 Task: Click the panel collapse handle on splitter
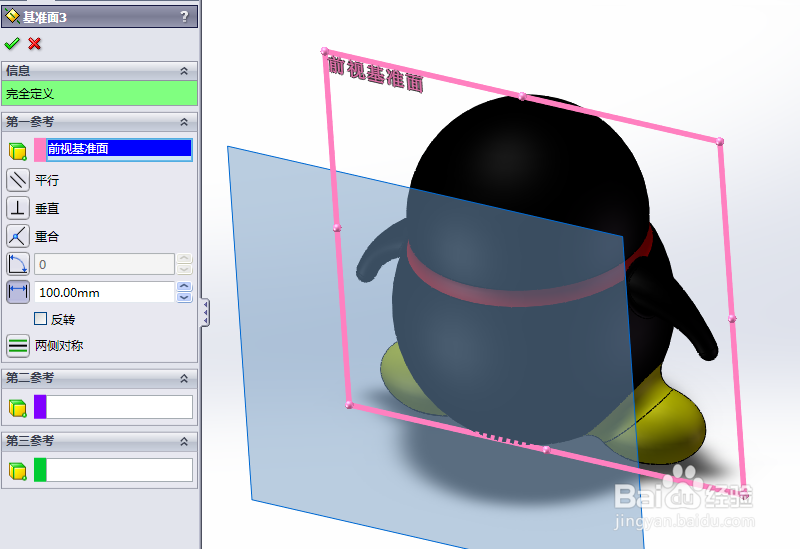pyautogui.click(x=205, y=312)
